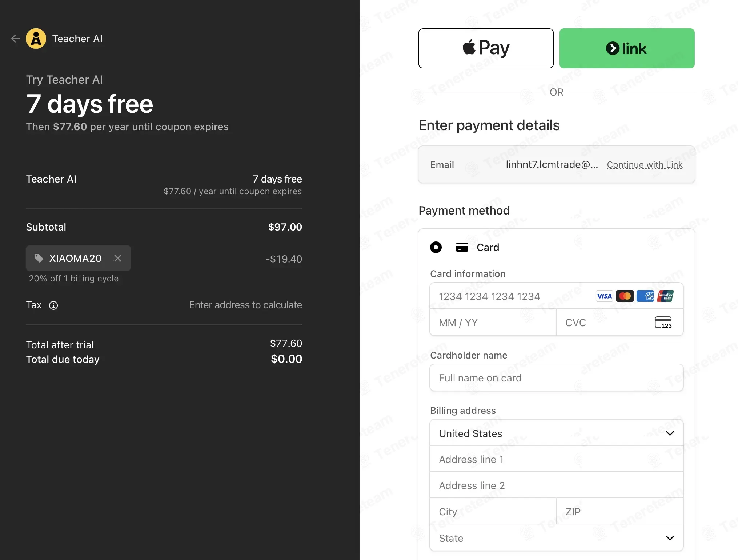The width and height of the screenshot is (738, 560).
Task: Click the Teacher AI header title
Action: (77, 39)
